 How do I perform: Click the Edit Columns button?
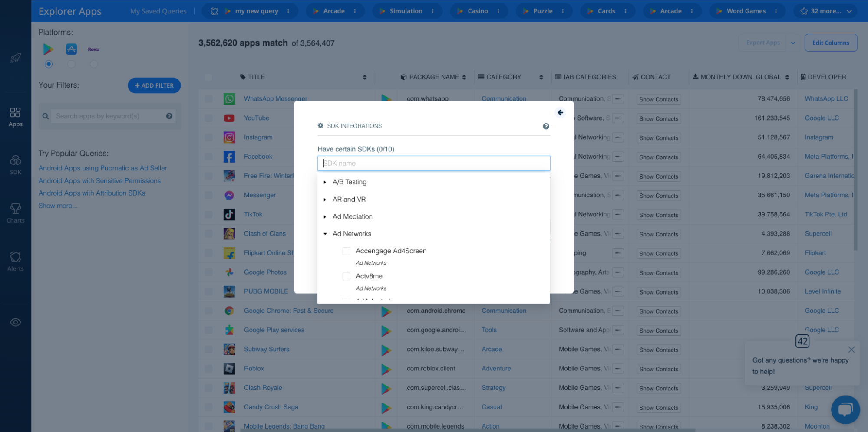click(831, 43)
